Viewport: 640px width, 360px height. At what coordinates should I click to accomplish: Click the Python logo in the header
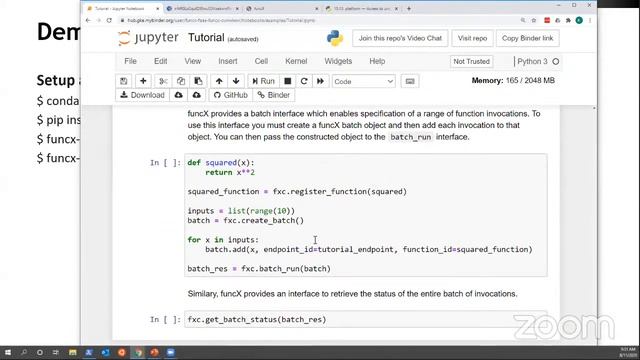point(335,38)
